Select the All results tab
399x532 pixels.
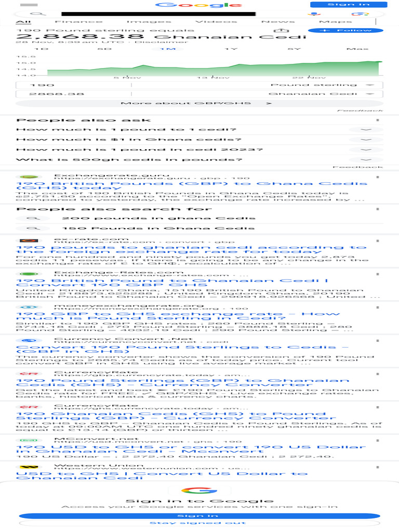tap(23, 22)
